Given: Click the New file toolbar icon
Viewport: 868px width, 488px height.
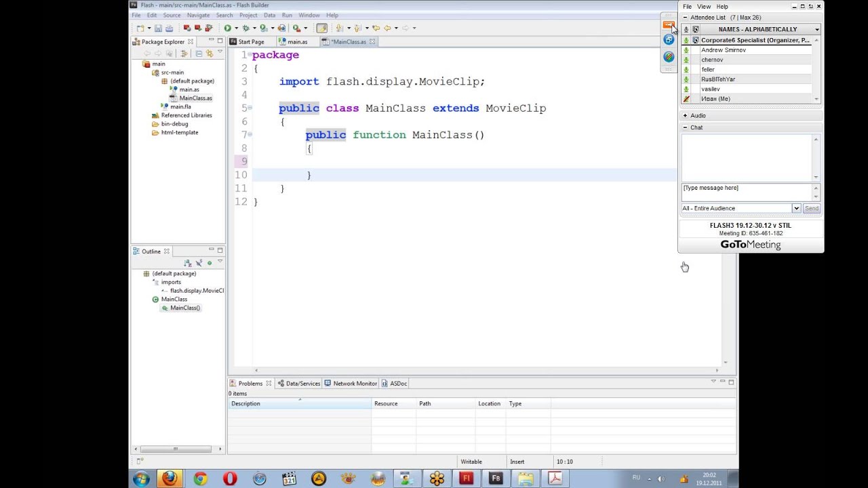Looking at the screenshot, I should pos(140,28).
